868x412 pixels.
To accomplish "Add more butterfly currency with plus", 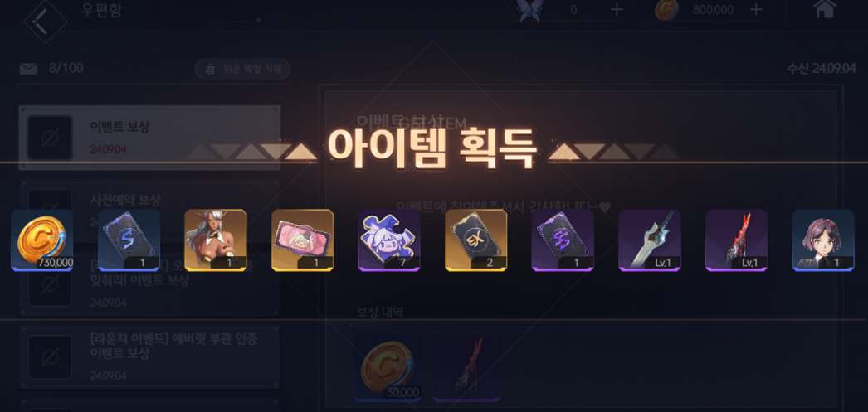I will [617, 9].
